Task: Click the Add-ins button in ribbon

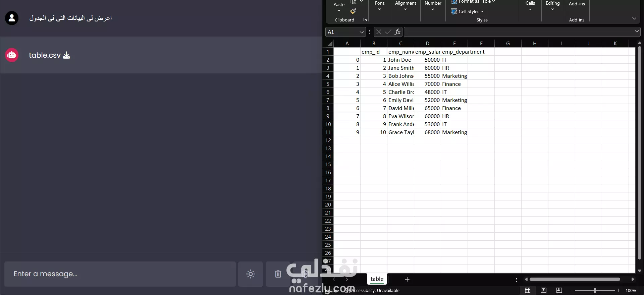Action: coord(577,4)
